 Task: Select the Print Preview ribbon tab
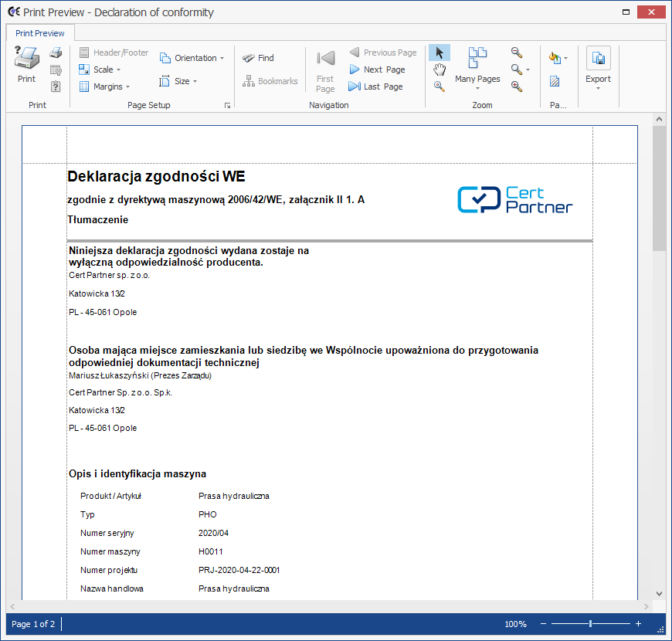tap(40, 33)
